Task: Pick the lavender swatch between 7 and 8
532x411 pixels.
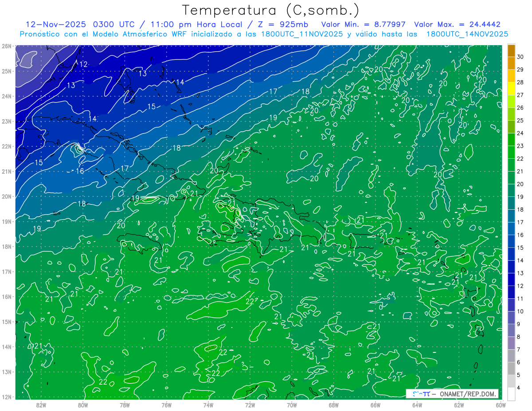Action: pyautogui.click(x=512, y=343)
